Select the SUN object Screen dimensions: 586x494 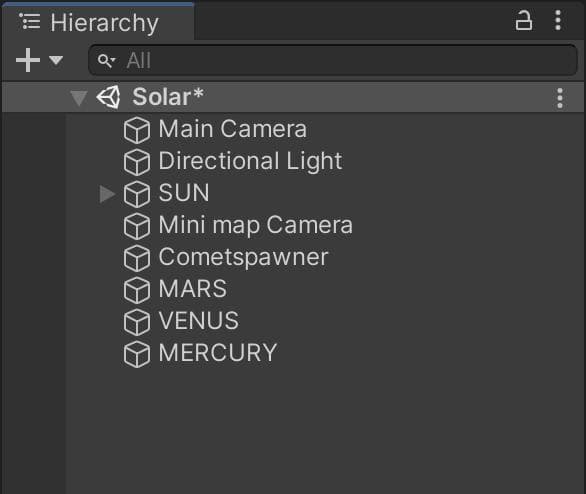(x=183, y=193)
